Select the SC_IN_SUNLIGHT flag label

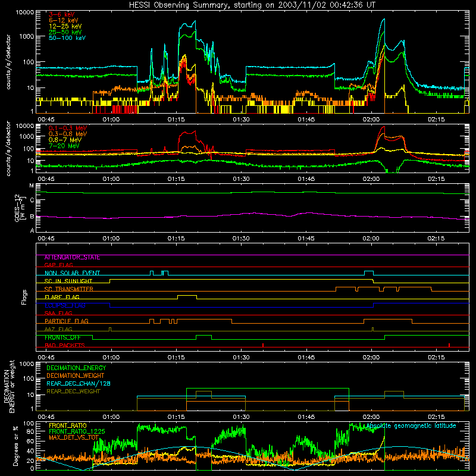coord(68,281)
